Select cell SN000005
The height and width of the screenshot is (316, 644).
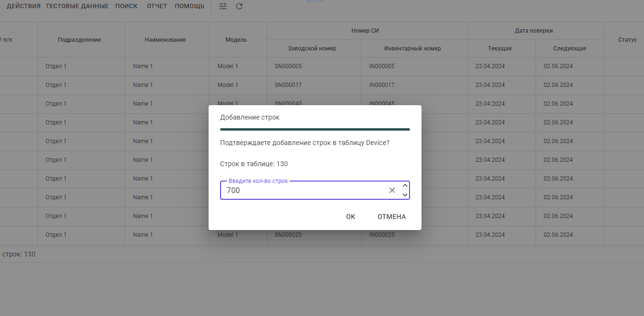tap(288, 66)
